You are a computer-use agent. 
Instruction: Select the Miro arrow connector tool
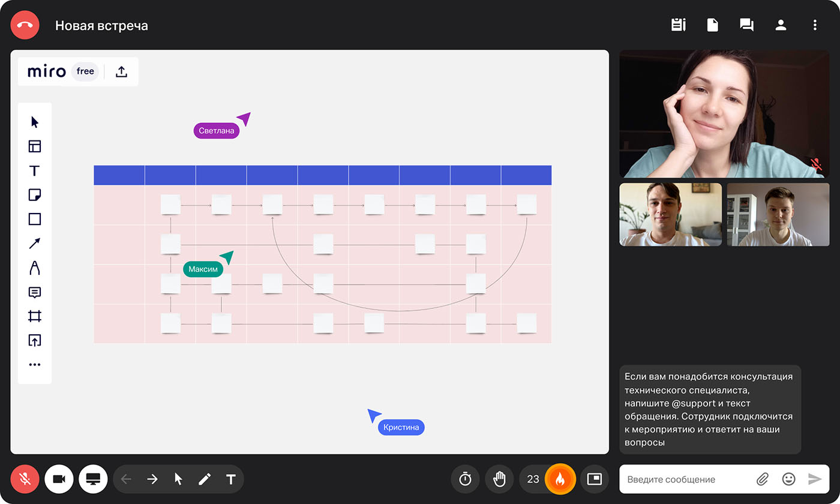[35, 244]
